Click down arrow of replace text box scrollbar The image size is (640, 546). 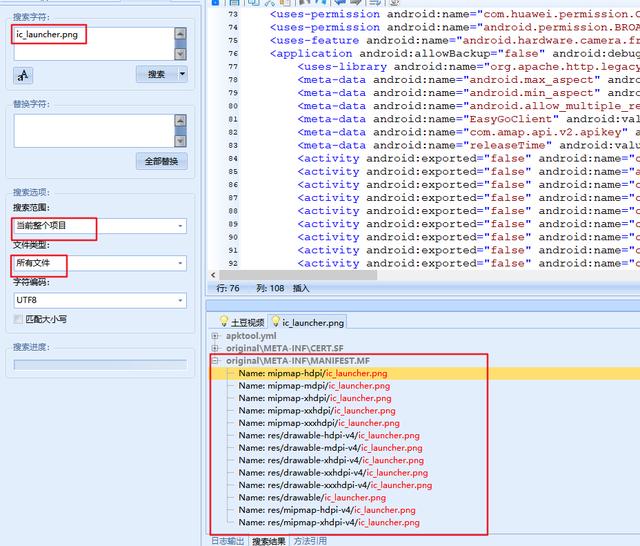[x=180, y=141]
